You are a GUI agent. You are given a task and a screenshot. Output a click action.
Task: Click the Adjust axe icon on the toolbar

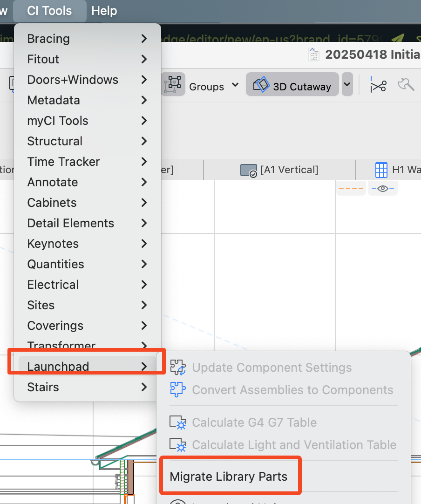(406, 84)
